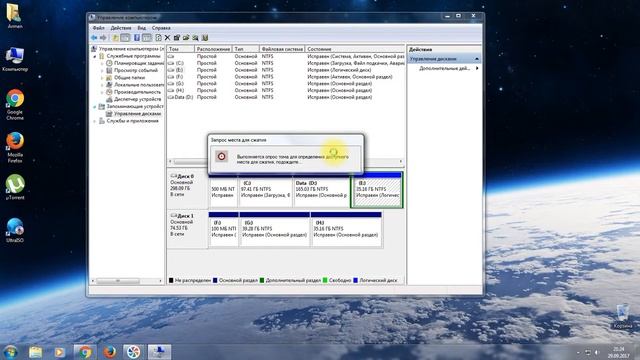Expand the Просмотр событий tree node
Viewport: 640px width, 360px height.
[x=102, y=71]
